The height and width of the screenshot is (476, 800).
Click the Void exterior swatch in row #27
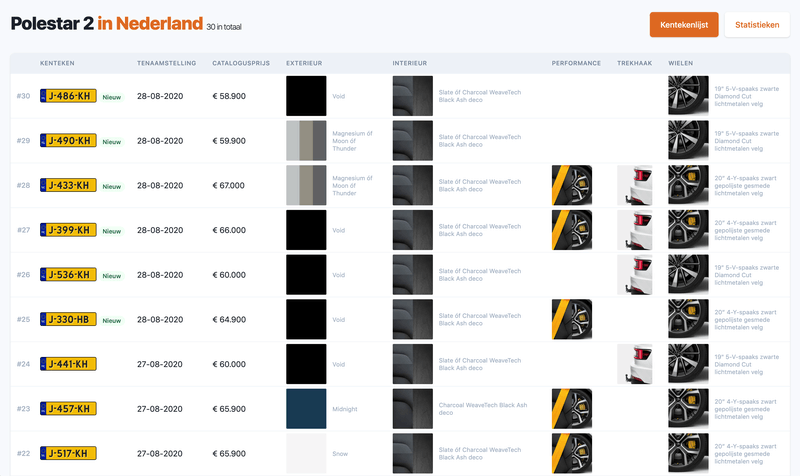(306, 230)
